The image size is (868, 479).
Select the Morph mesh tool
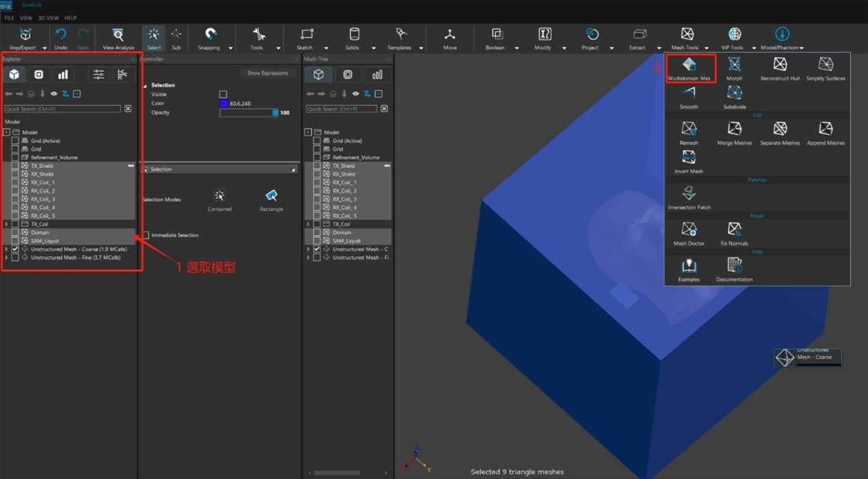point(734,66)
